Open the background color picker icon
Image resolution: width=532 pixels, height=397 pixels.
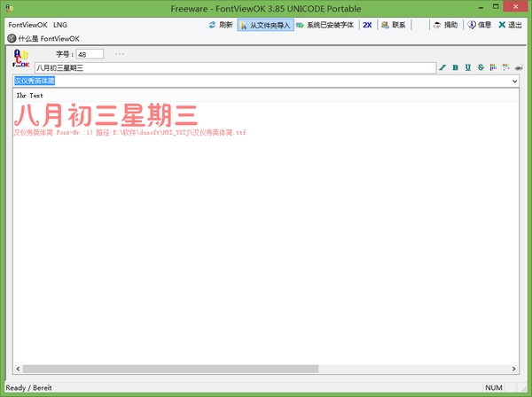[x=506, y=67]
